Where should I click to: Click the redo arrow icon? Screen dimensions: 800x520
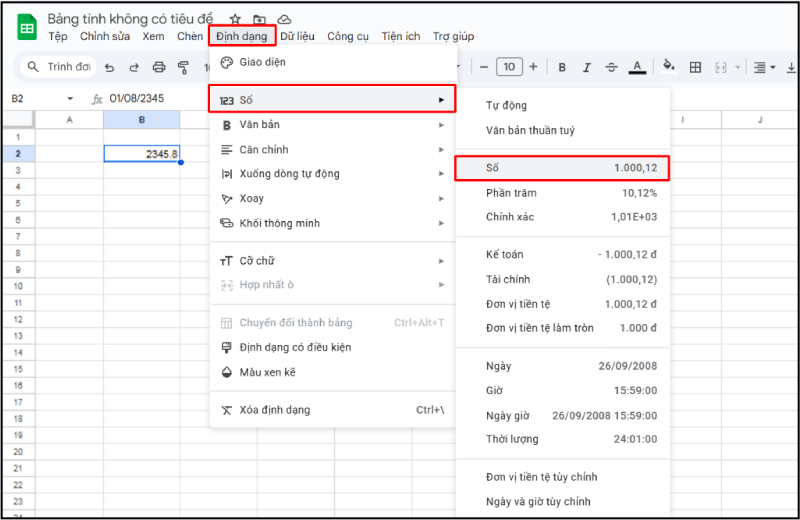[x=134, y=67]
